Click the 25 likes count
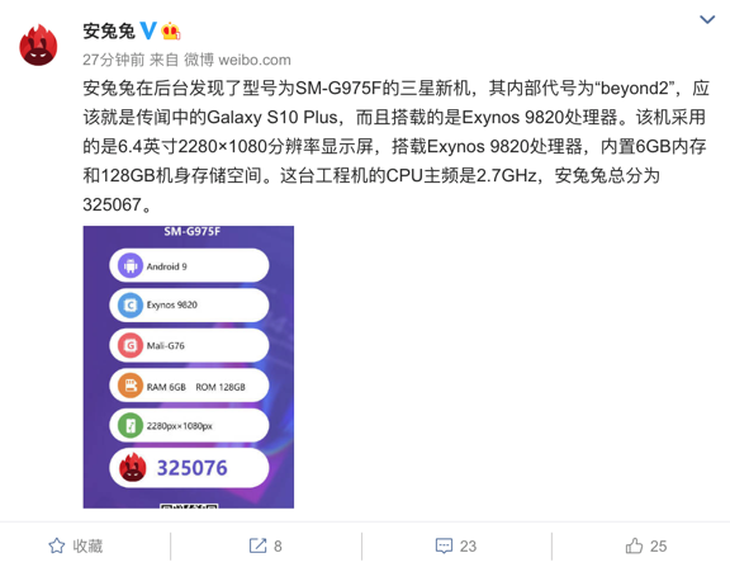 [x=658, y=546]
